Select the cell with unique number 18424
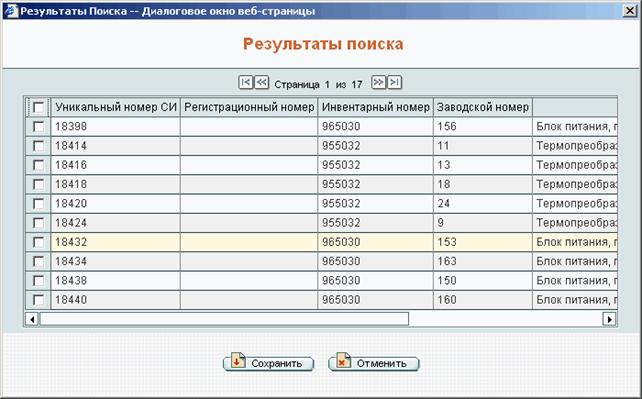Viewport: 642px width, 399px height. 115,223
